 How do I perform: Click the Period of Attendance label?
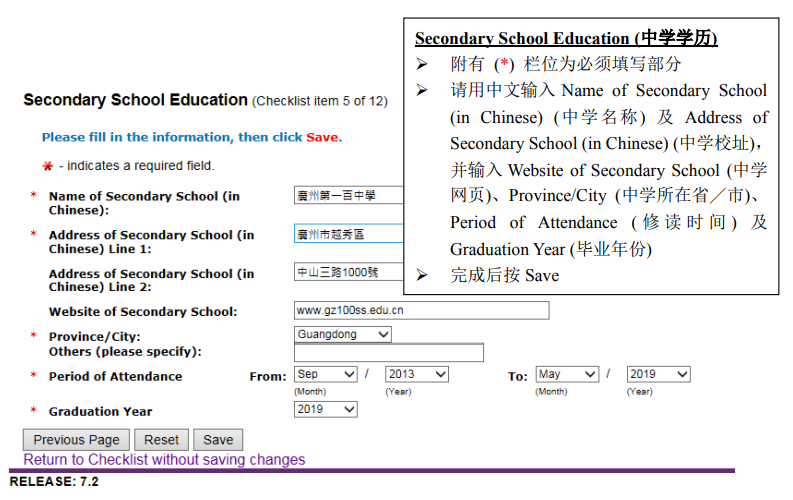tap(115, 377)
